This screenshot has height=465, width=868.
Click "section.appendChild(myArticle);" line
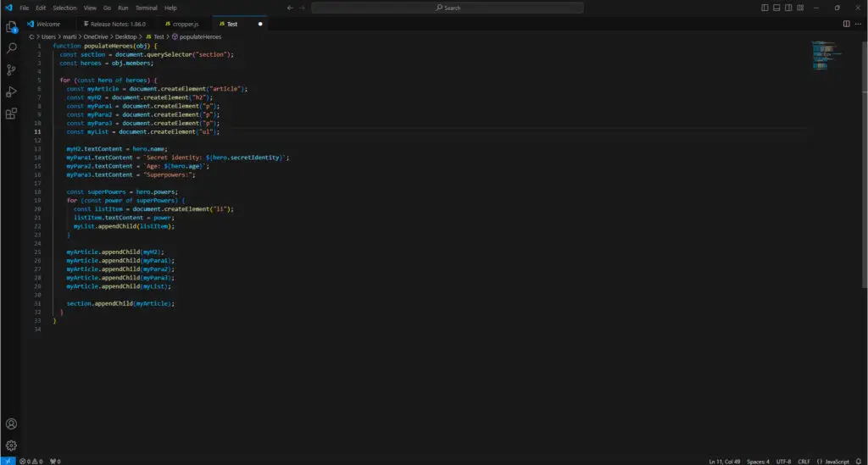tap(120, 303)
